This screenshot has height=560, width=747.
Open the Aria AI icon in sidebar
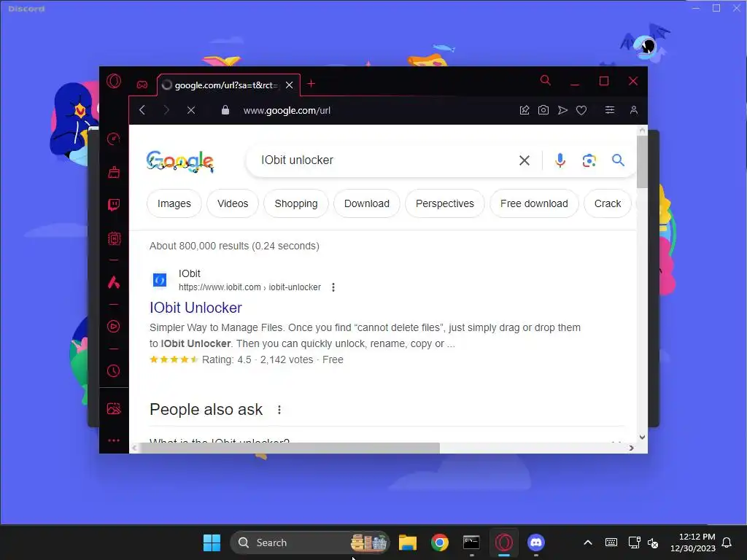(114, 282)
